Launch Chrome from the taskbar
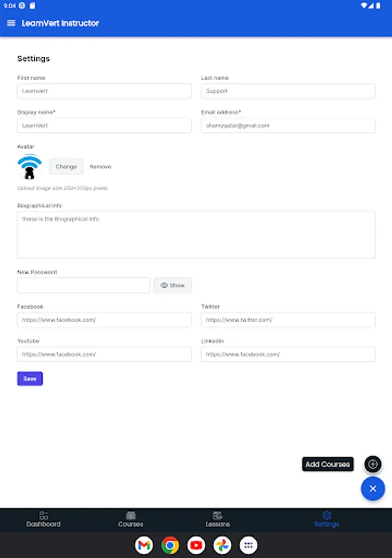This screenshot has height=558, width=392. [170, 545]
